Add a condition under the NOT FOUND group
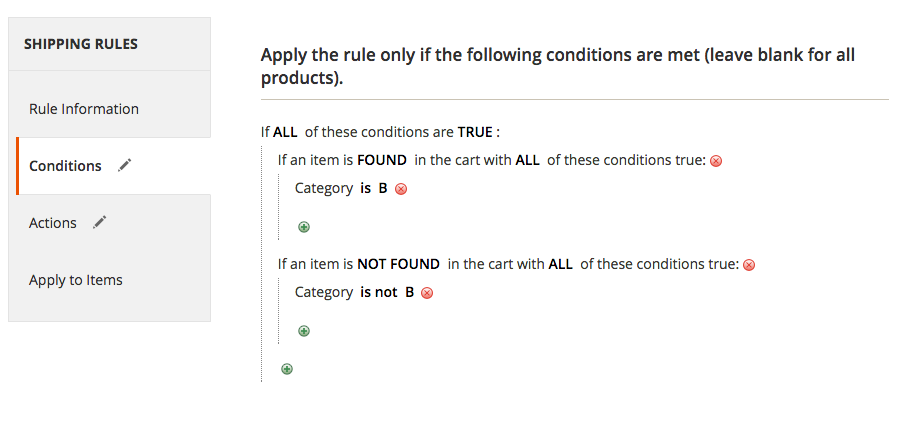908x422 pixels. pyautogui.click(x=304, y=331)
